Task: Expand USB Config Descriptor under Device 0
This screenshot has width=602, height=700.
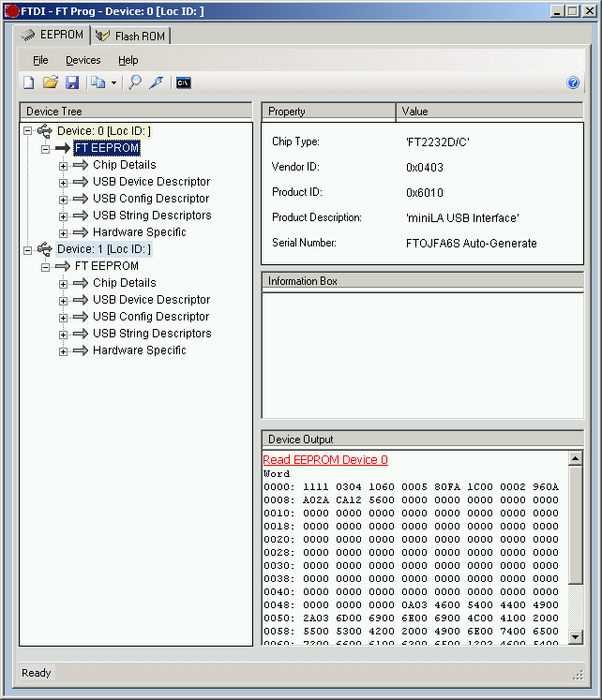Action: (x=64, y=200)
